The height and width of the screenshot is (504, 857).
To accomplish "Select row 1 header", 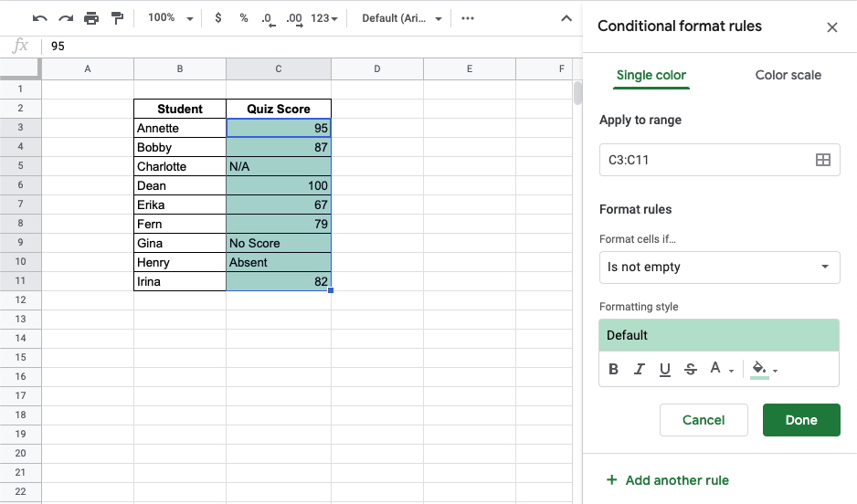I will (20, 89).
